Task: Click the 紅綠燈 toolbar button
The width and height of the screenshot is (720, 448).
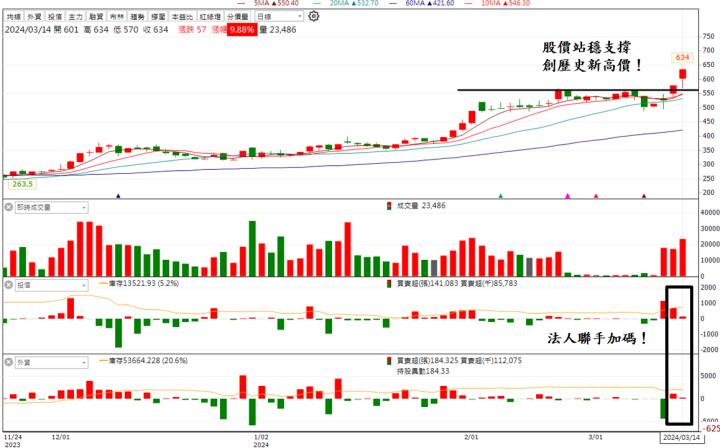Action: [210, 17]
